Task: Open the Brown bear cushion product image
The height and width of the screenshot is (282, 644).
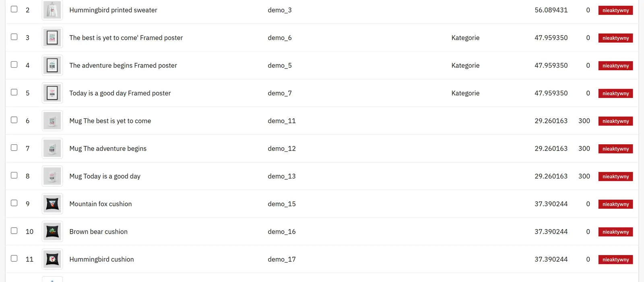Action: tap(52, 232)
